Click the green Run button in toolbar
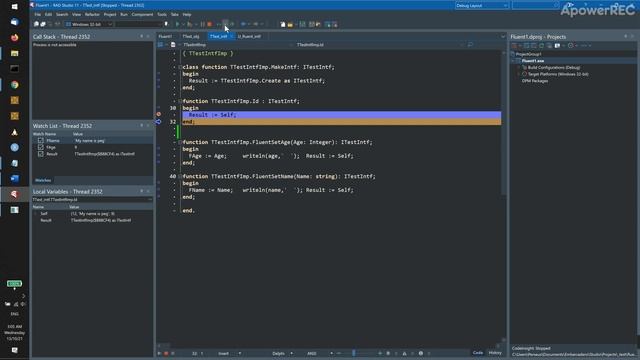The height and width of the screenshot is (360, 640). point(177,24)
